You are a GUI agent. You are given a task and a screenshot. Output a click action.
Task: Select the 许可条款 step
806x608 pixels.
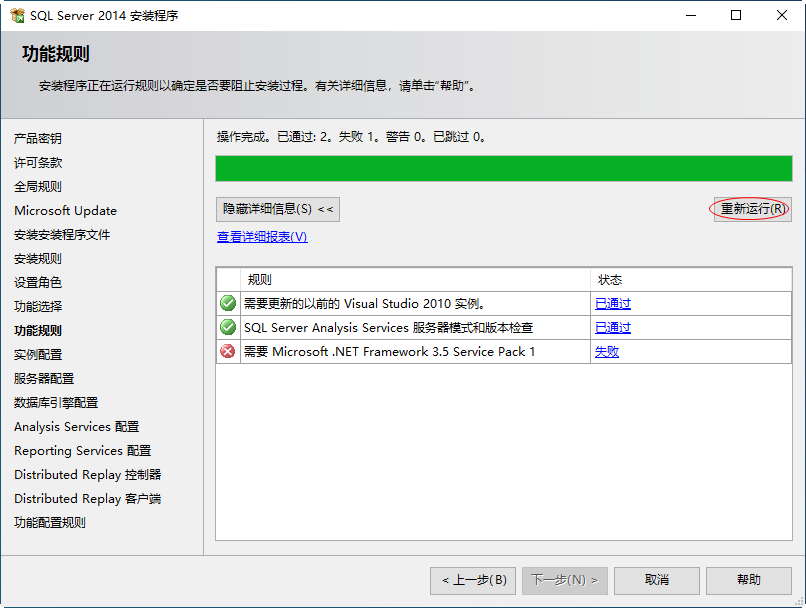coord(38,162)
